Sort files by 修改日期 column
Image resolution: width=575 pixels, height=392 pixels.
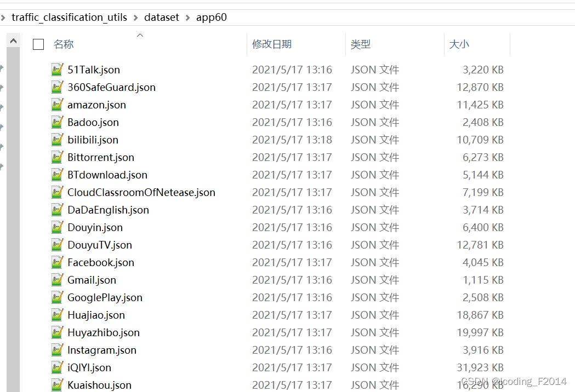click(x=272, y=44)
